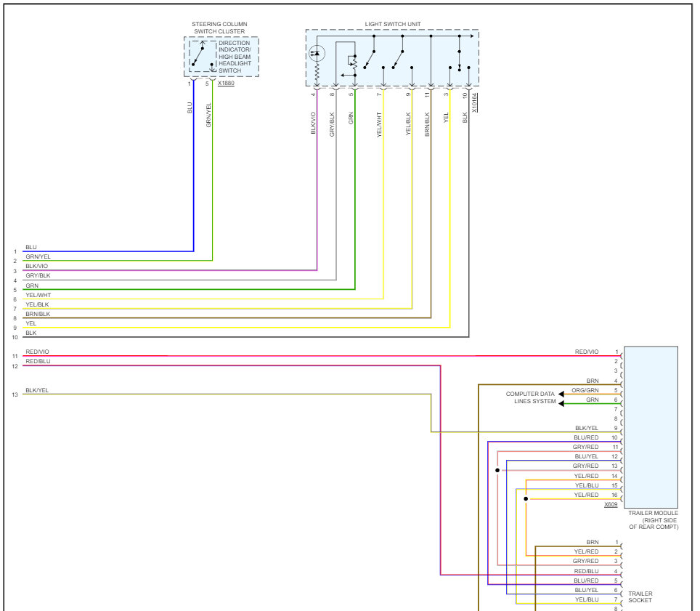The width and height of the screenshot is (700, 611).
Task: Click the RED/BLU label at Trailer Socket pin 4
Action: [586, 571]
